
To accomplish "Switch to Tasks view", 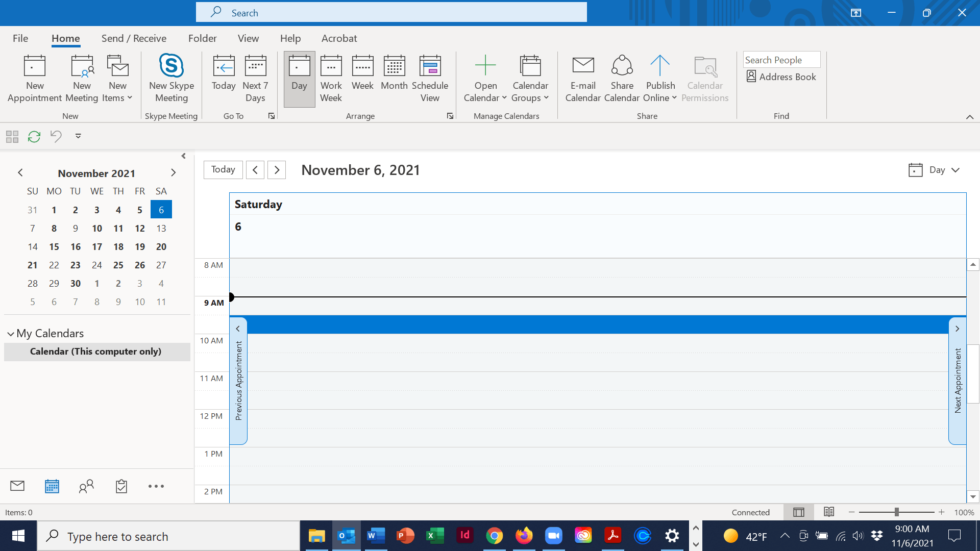I will coord(121,486).
